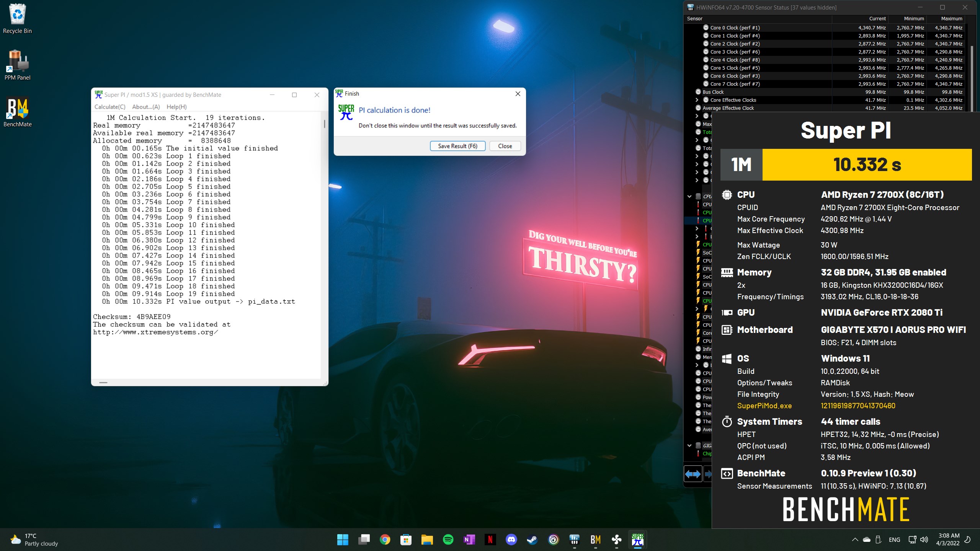Click the SuperPiMod.exe label in BenchMate
980x551 pixels.
coord(764,406)
